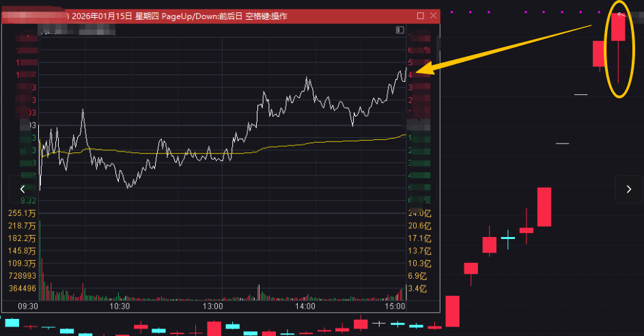Maximize the intraday chart popup

point(420,16)
